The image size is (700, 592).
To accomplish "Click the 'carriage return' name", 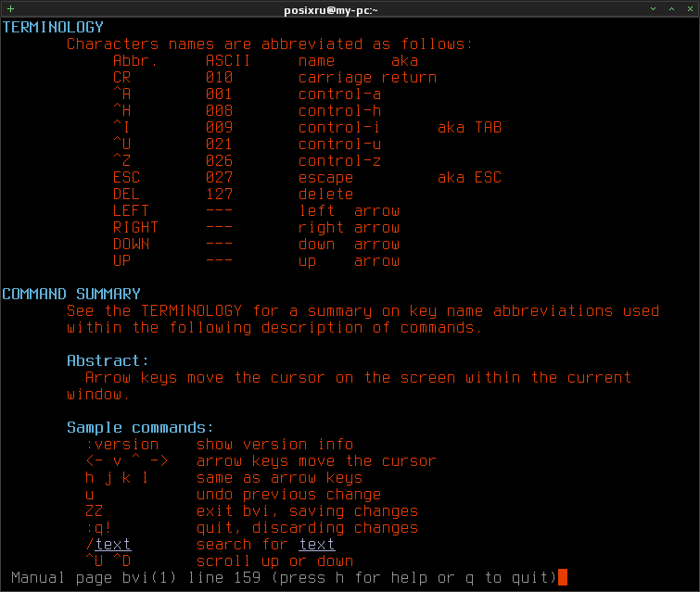I will pyautogui.click(x=367, y=78).
